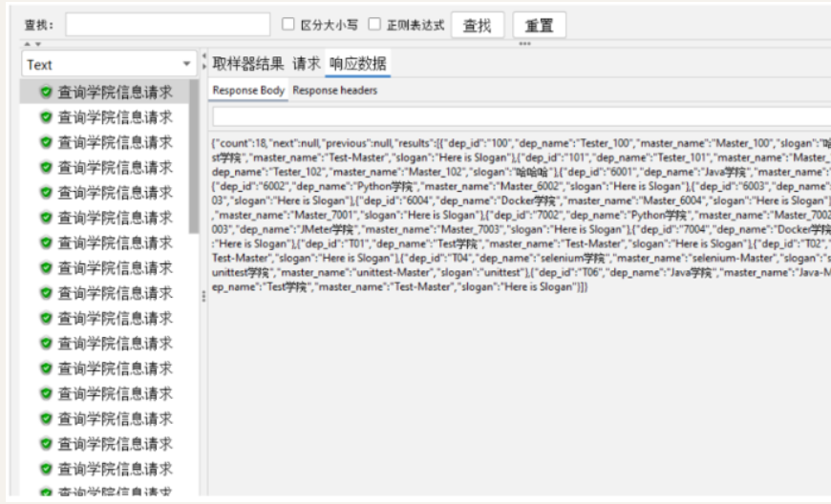Image resolution: width=831 pixels, height=504 pixels.
Task: Select the highlighted 查询学院信息请求 sample row
Action: [104, 93]
